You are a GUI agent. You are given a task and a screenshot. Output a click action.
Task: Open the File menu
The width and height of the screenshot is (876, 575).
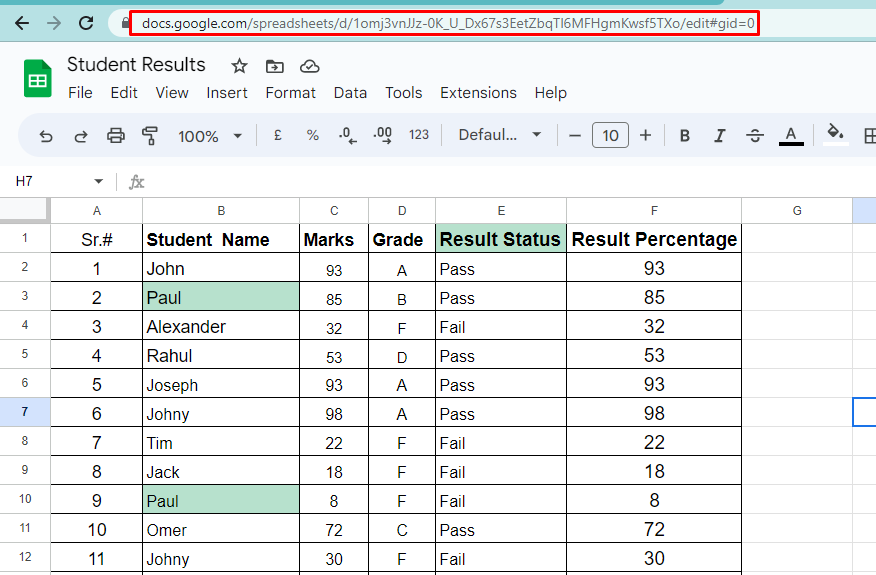click(80, 93)
